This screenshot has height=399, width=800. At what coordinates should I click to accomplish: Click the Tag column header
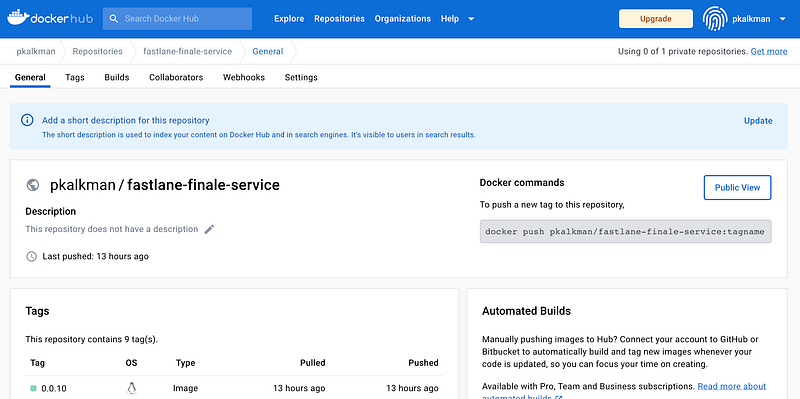click(x=37, y=363)
